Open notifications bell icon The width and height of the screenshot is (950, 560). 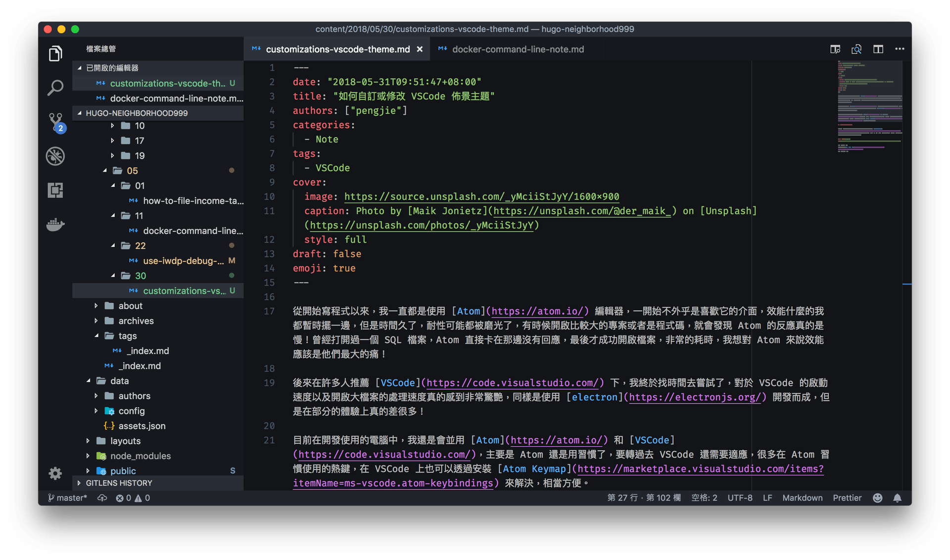(897, 498)
